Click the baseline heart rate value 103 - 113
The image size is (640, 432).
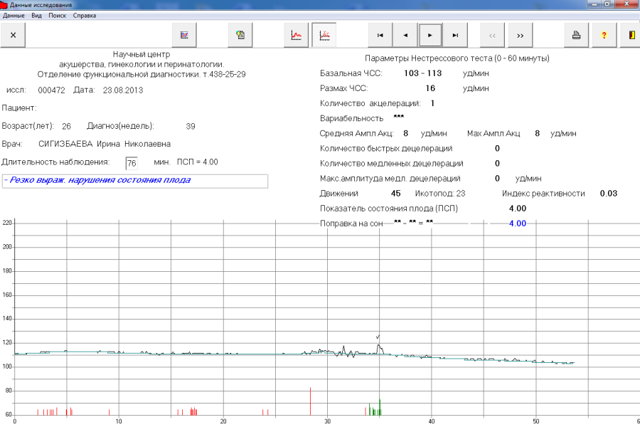click(x=423, y=73)
